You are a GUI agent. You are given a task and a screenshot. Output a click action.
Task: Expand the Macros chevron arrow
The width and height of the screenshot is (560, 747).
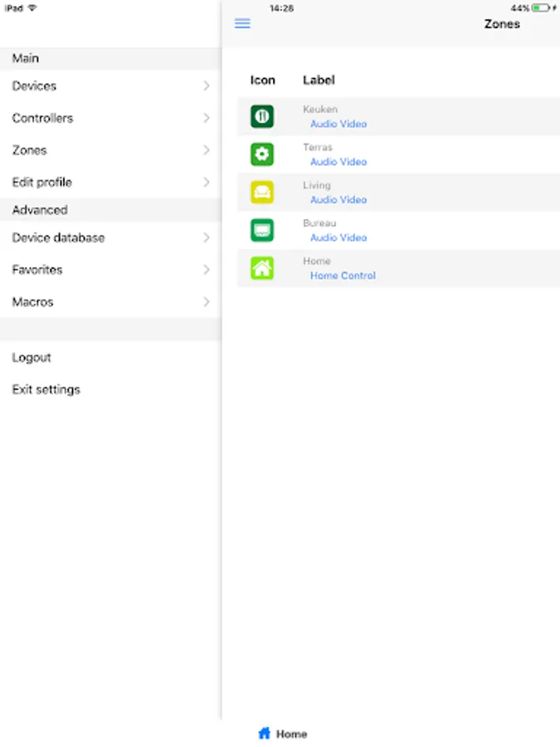pos(207,301)
